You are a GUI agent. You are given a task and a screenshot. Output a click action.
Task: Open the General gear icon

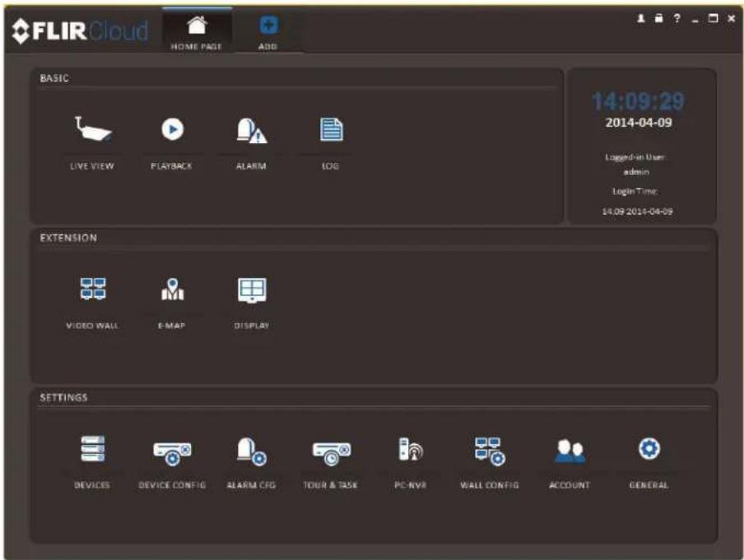point(649,448)
